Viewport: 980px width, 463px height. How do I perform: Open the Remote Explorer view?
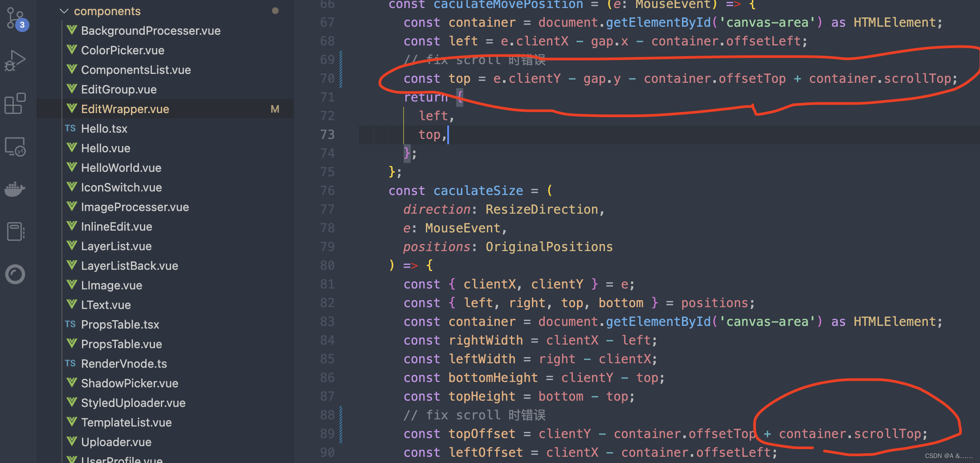point(15,146)
